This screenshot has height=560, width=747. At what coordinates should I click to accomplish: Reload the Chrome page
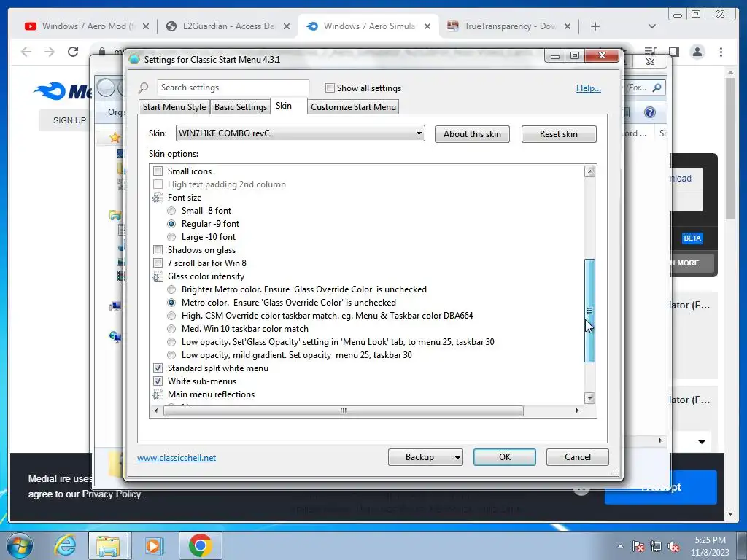(x=73, y=52)
